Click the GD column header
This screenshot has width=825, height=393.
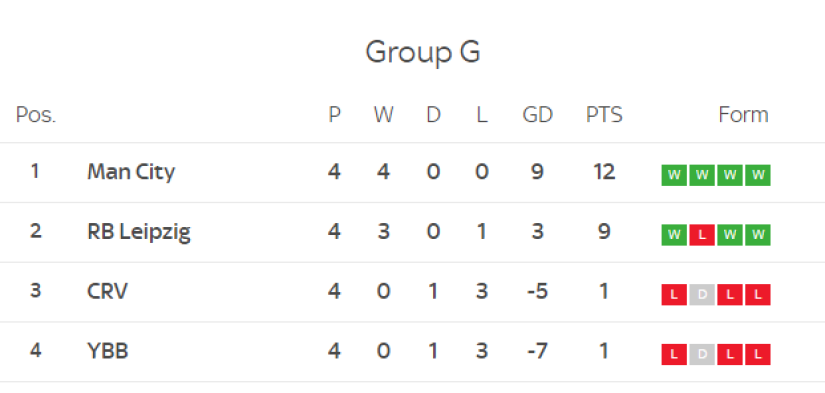(537, 115)
